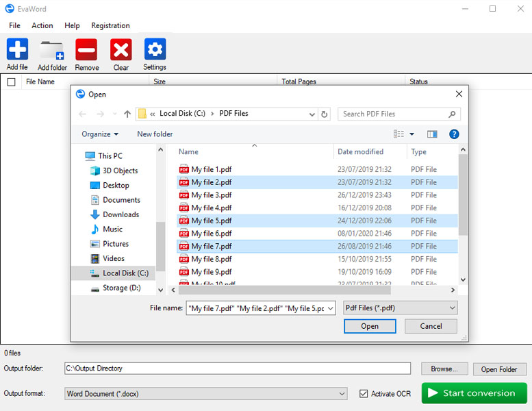The image size is (532, 411).
Task: Click the Start conversion button
Action: coord(474,393)
